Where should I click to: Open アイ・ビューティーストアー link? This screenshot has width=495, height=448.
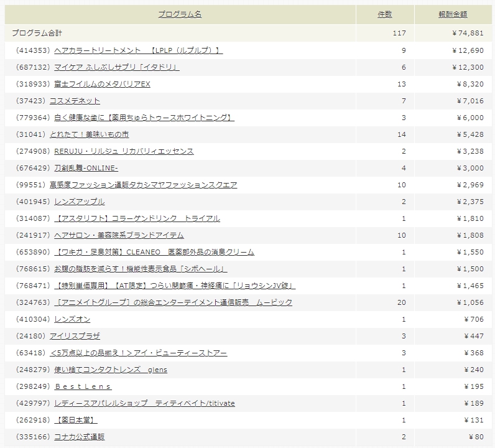pyautogui.click(x=138, y=353)
